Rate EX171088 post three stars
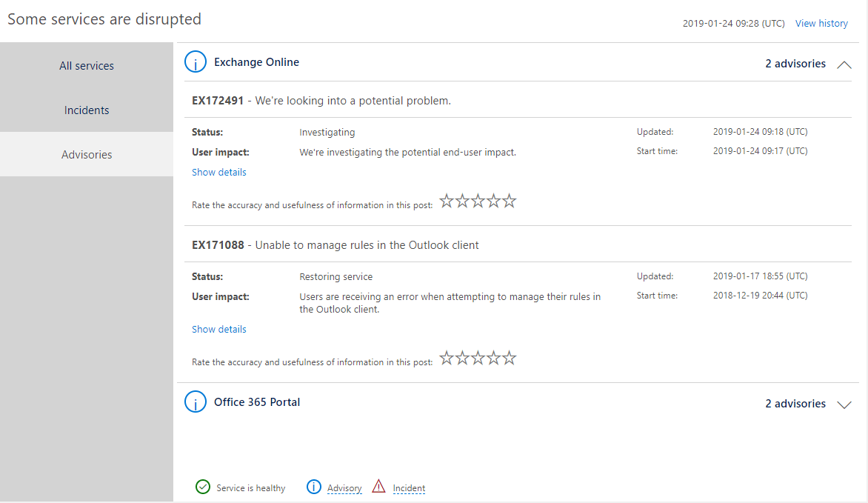Viewport: 868px width, 503px height. pyautogui.click(x=478, y=359)
